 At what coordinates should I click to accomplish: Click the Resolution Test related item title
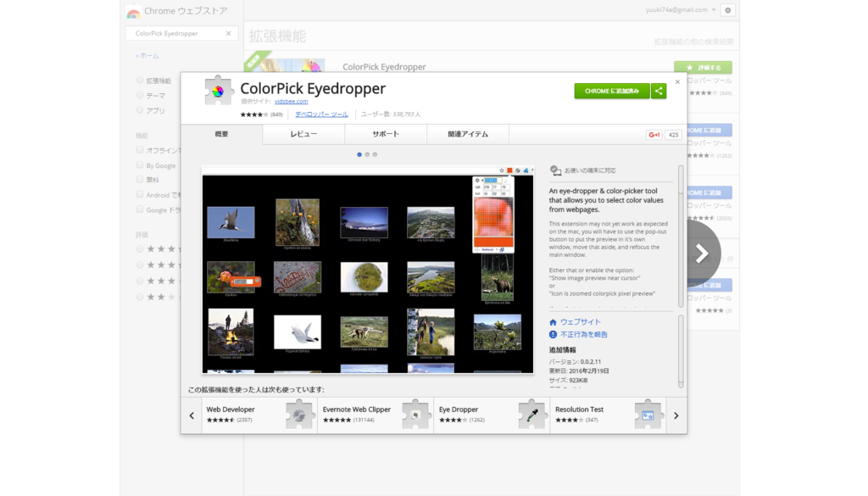pos(579,409)
